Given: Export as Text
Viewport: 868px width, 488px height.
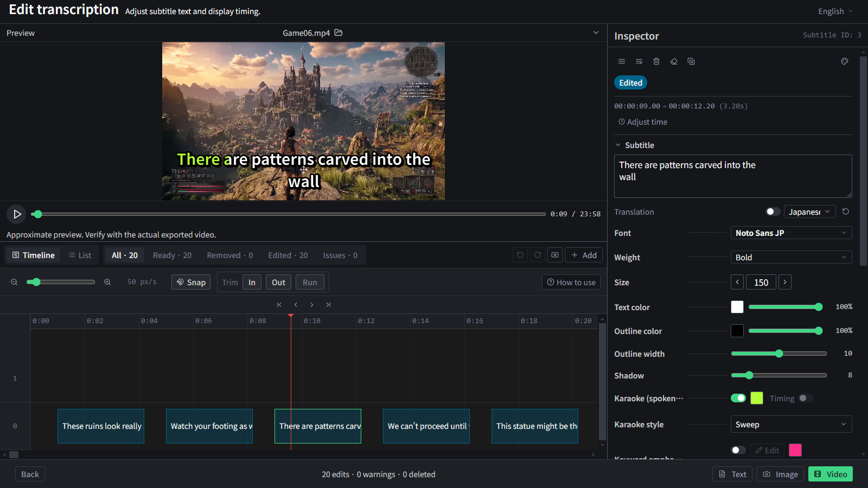Looking at the screenshot, I should (732, 474).
